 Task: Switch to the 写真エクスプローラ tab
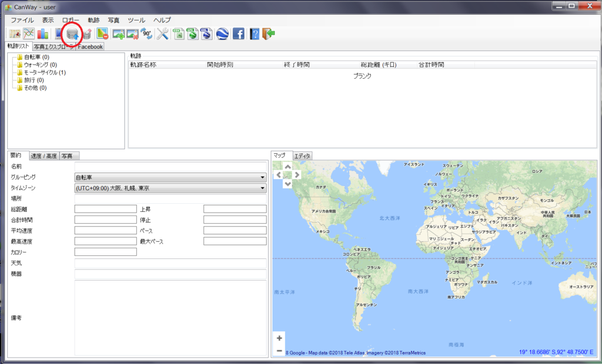(53, 47)
